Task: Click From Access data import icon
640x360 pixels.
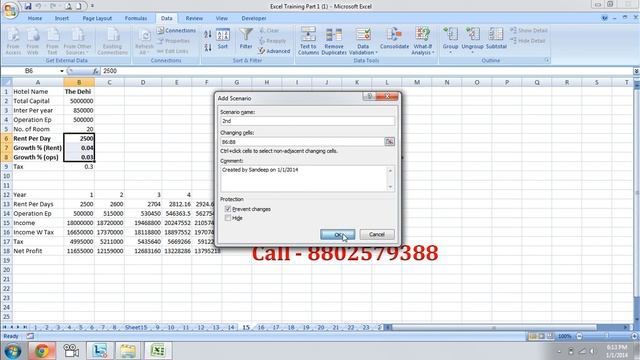Action: (13, 41)
